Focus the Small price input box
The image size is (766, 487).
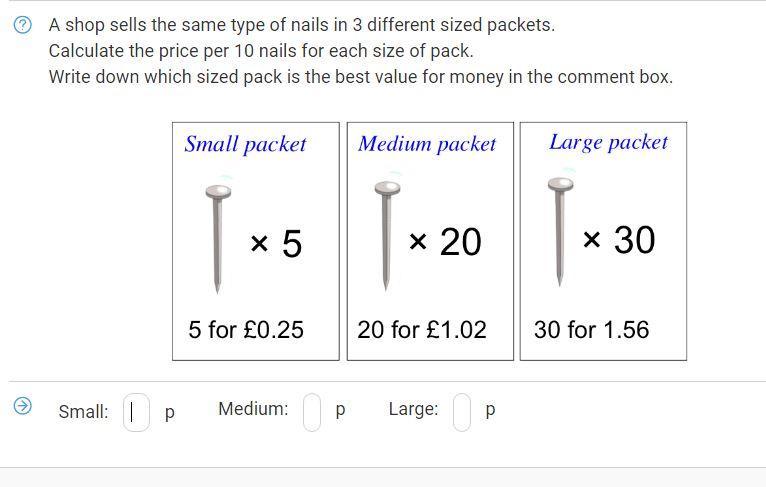[x=136, y=411]
